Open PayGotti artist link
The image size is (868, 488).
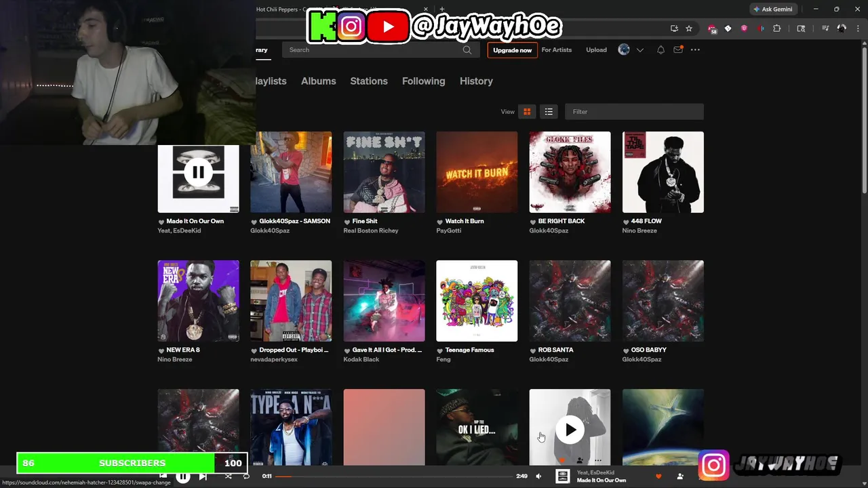[x=449, y=230]
